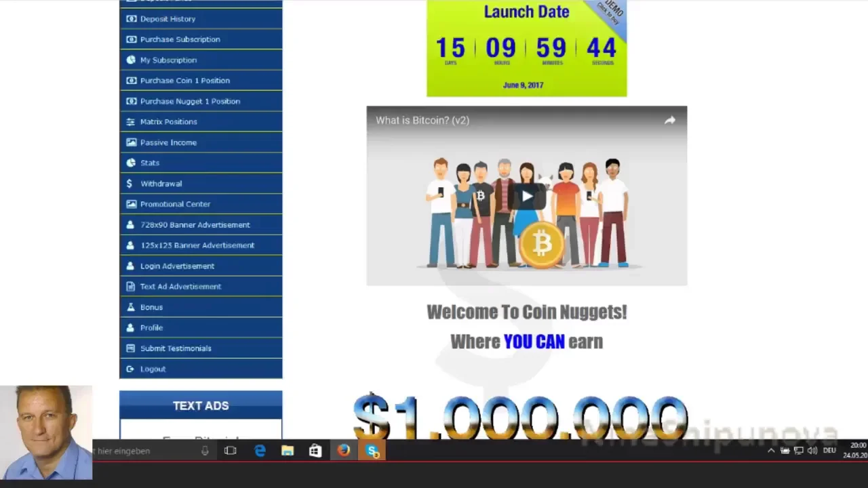The image size is (868, 488).
Task: Open the Stats menu item
Action: [x=201, y=163]
